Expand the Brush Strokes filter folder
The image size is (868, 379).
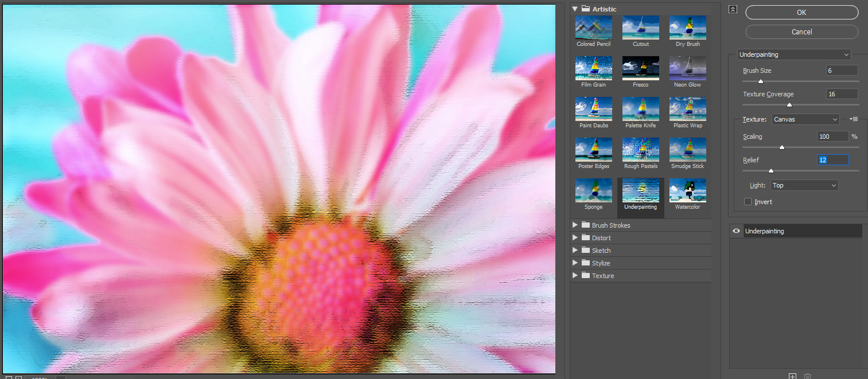point(575,225)
